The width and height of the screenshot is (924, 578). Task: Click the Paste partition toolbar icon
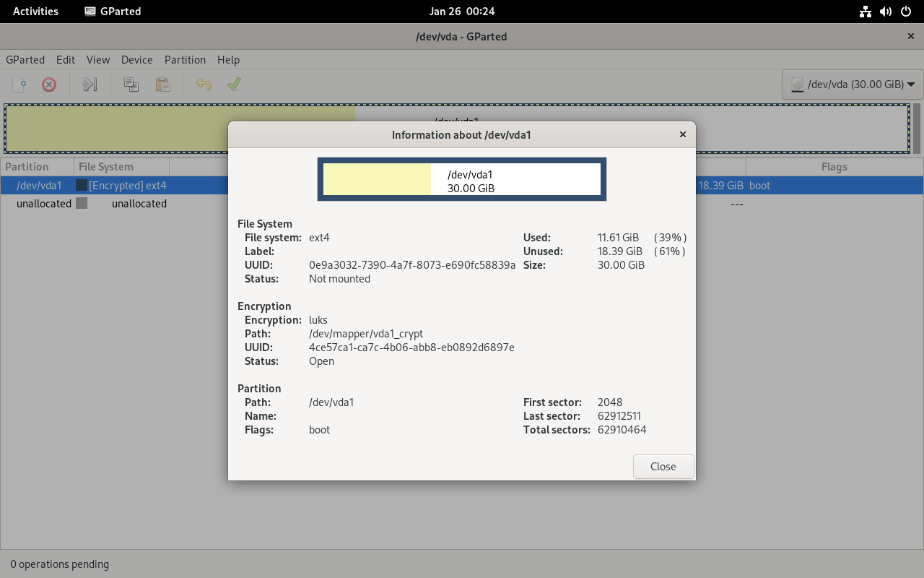(163, 85)
